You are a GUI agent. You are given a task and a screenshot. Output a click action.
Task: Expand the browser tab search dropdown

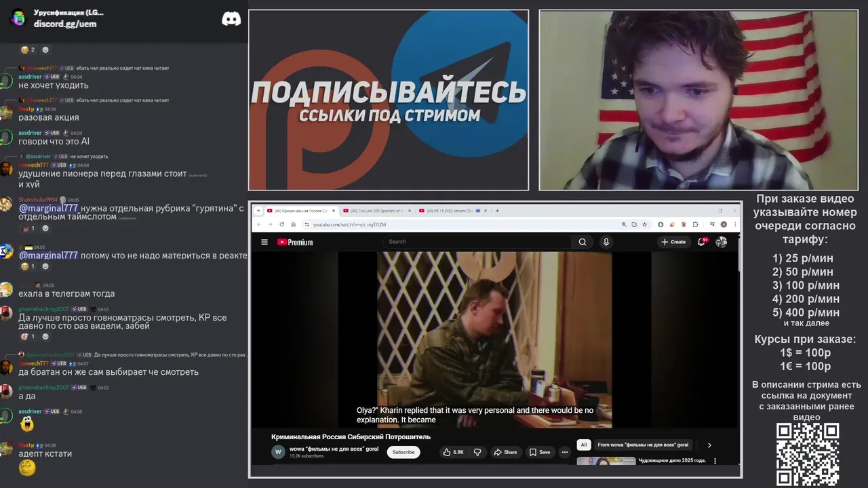pyautogui.click(x=258, y=211)
